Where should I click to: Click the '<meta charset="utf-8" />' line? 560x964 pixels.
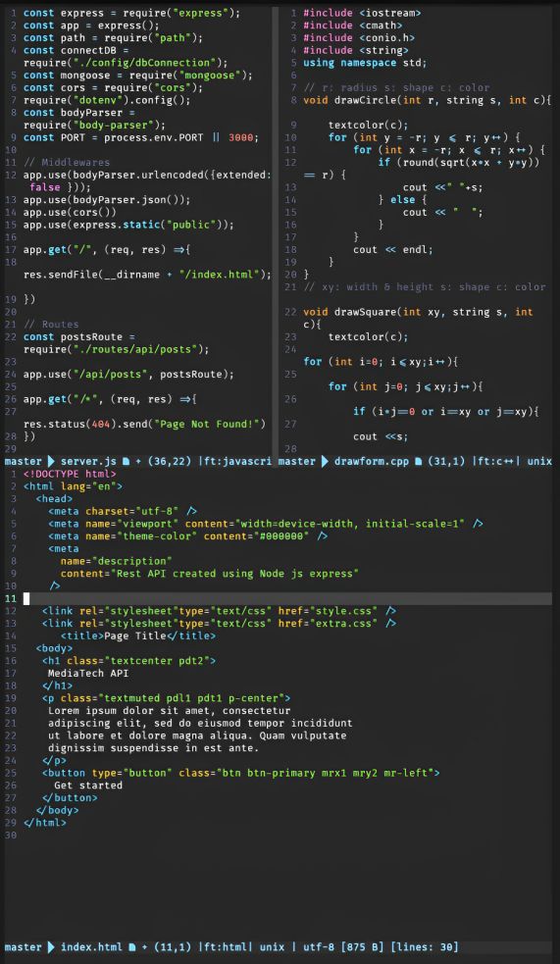pyautogui.click(x=123, y=511)
